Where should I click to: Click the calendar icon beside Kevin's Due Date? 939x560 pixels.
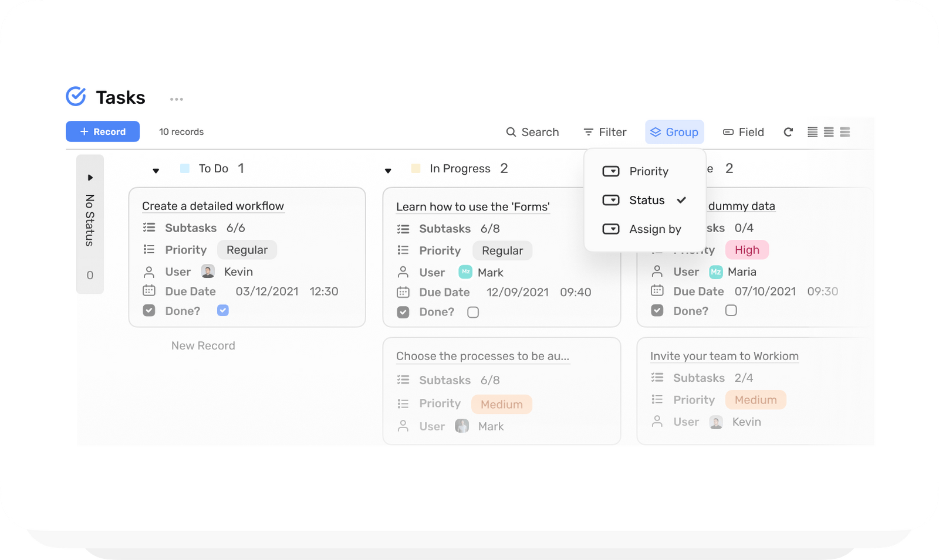point(149,291)
